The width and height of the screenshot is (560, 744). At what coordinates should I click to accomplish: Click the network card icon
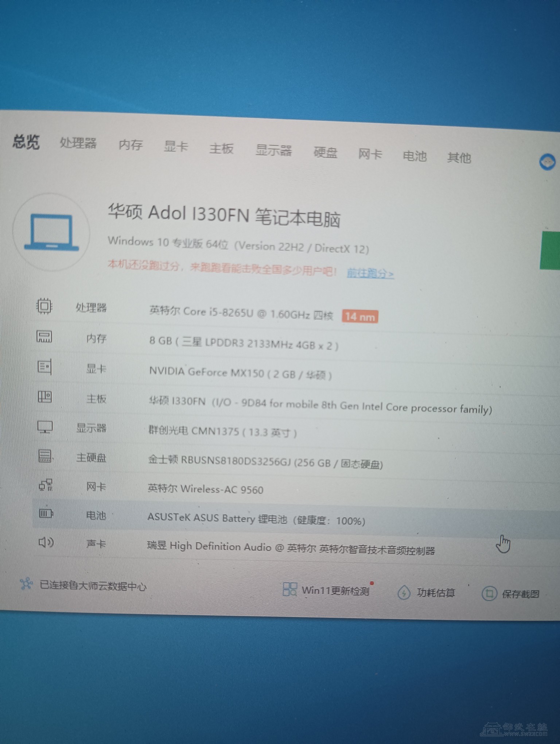click(x=46, y=485)
